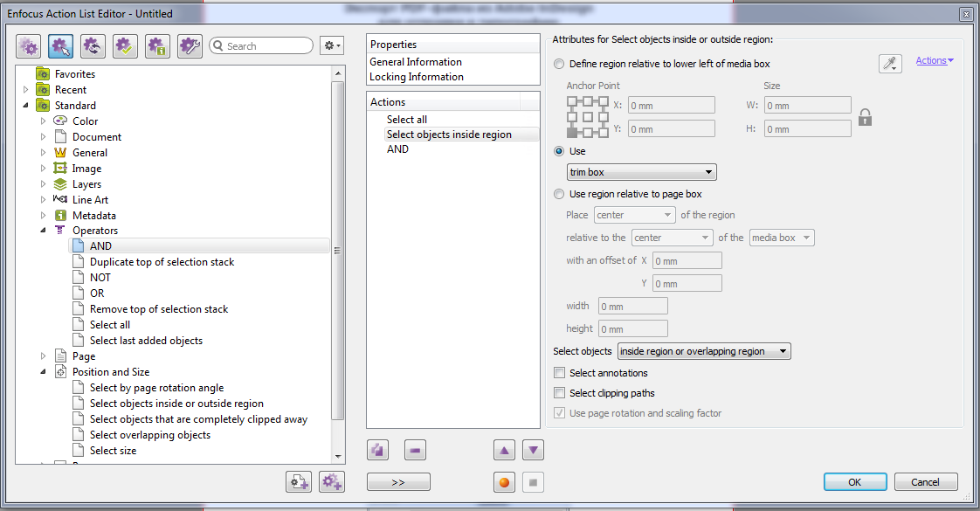
Task: Collapse the Position and Size node
Action: point(43,372)
